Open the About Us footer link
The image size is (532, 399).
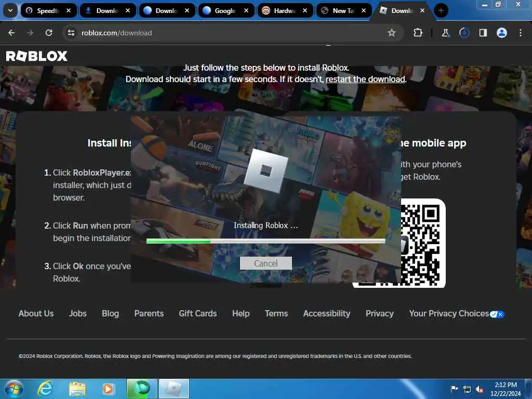(36, 313)
